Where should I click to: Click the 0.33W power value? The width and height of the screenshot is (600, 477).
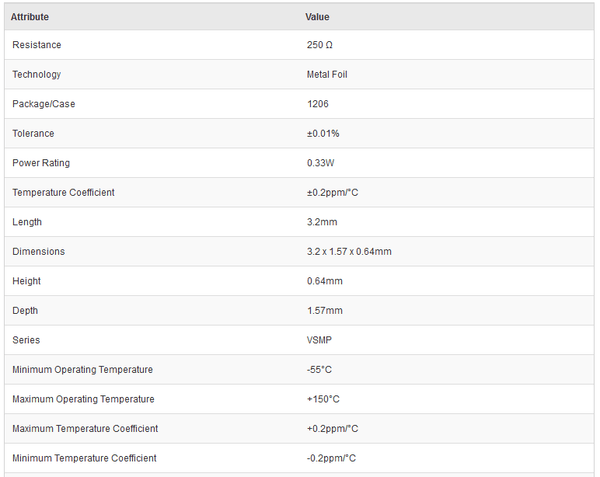(322, 163)
